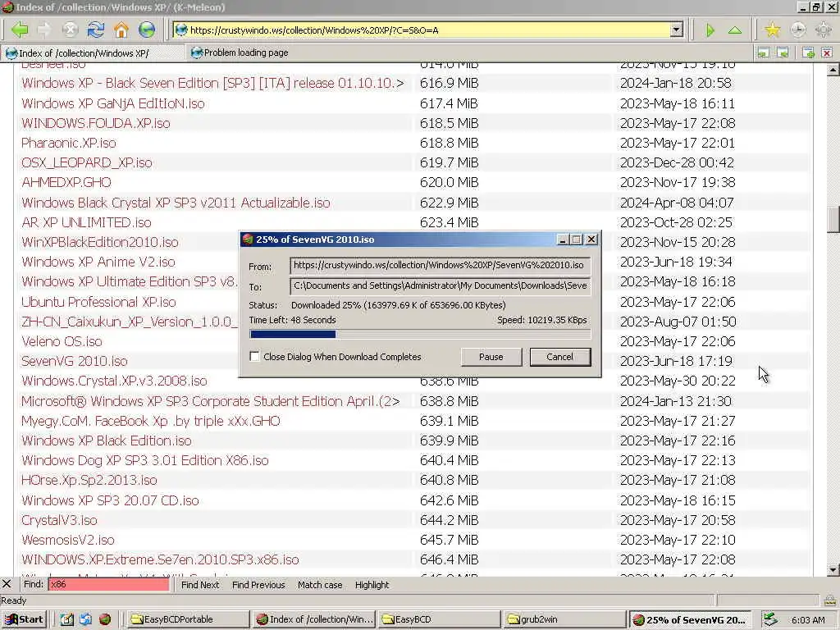
Task: Close current tab with the red X icon
Action: [x=827, y=52]
